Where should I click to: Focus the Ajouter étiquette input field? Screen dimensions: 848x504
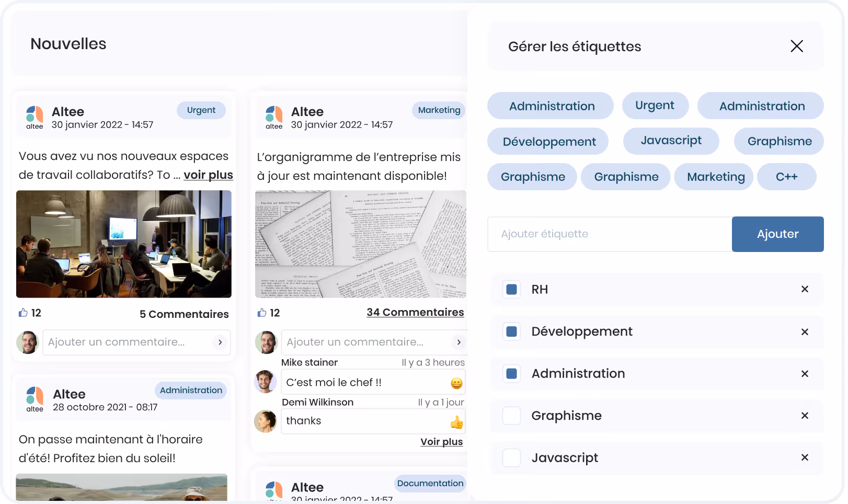coord(610,234)
